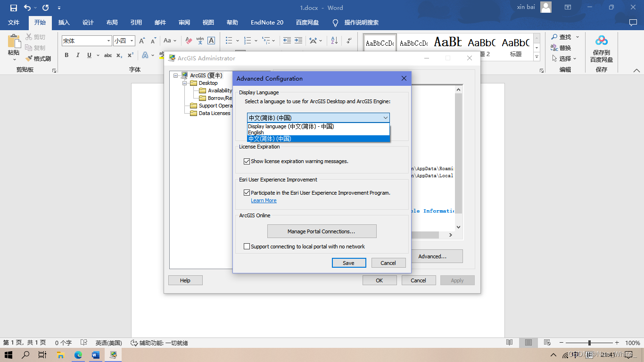This screenshot has width=644, height=362.
Task: Switch to the 插入 (Insert) tab
Action: tap(64, 23)
